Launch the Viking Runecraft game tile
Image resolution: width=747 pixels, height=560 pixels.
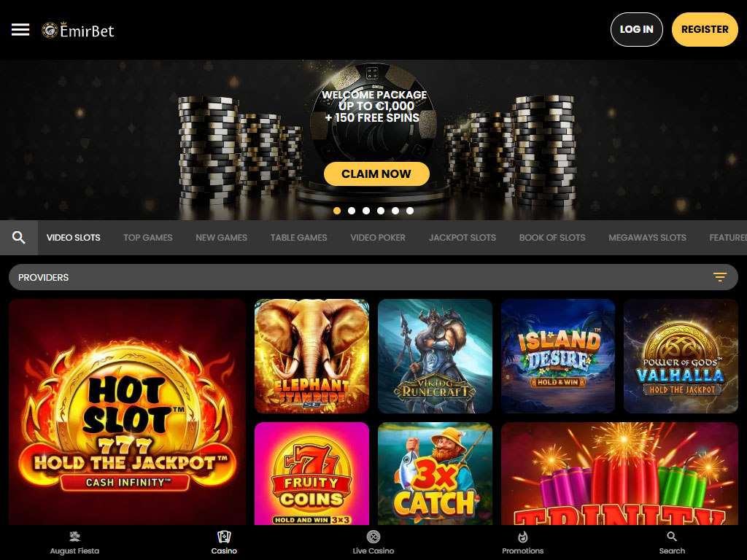pos(435,356)
